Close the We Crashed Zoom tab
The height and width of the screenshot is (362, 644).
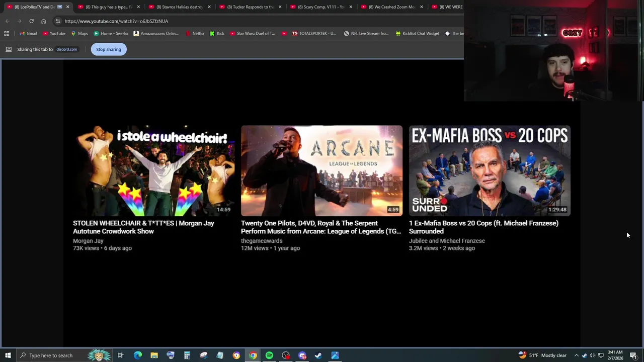coord(422,7)
